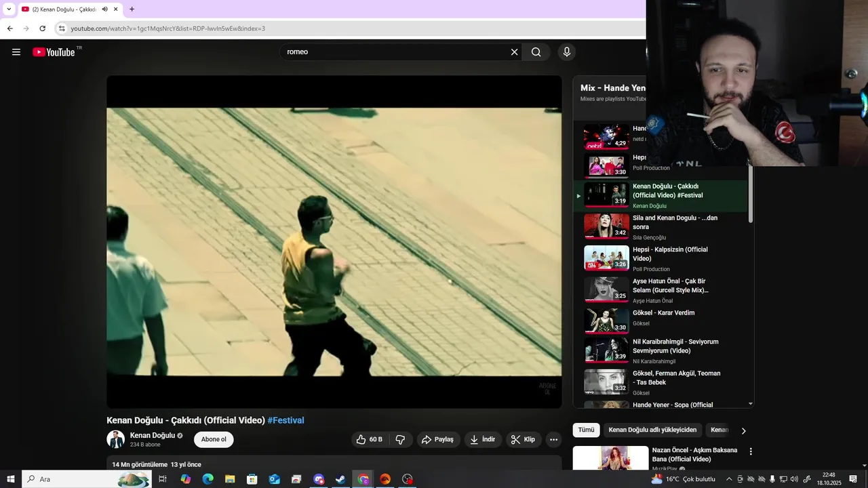Image resolution: width=868 pixels, height=488 pixels.
Task: Open a new browser tab with plus
Action: pyautogui.click(x=132, y=9)
